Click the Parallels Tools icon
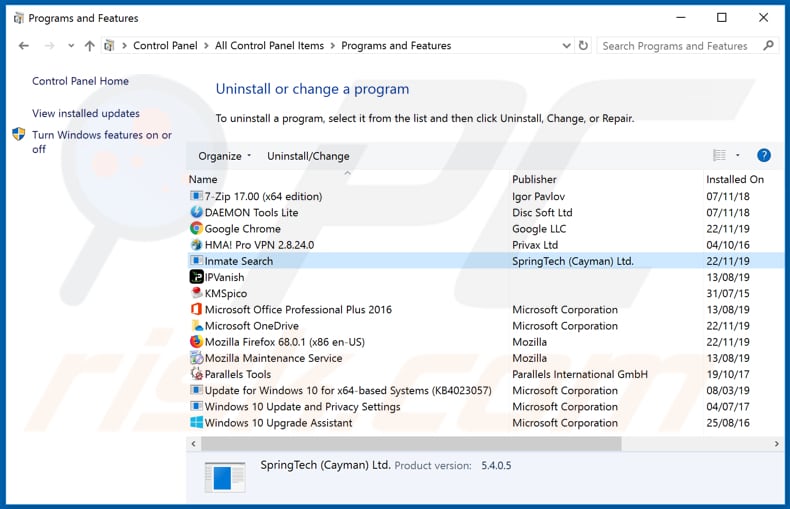 196,374
